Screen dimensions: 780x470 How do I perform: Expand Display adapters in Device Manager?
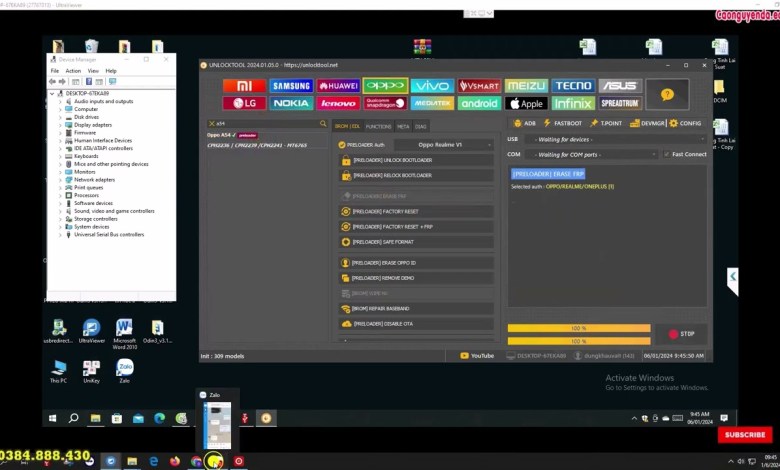(x=60, y=125)
